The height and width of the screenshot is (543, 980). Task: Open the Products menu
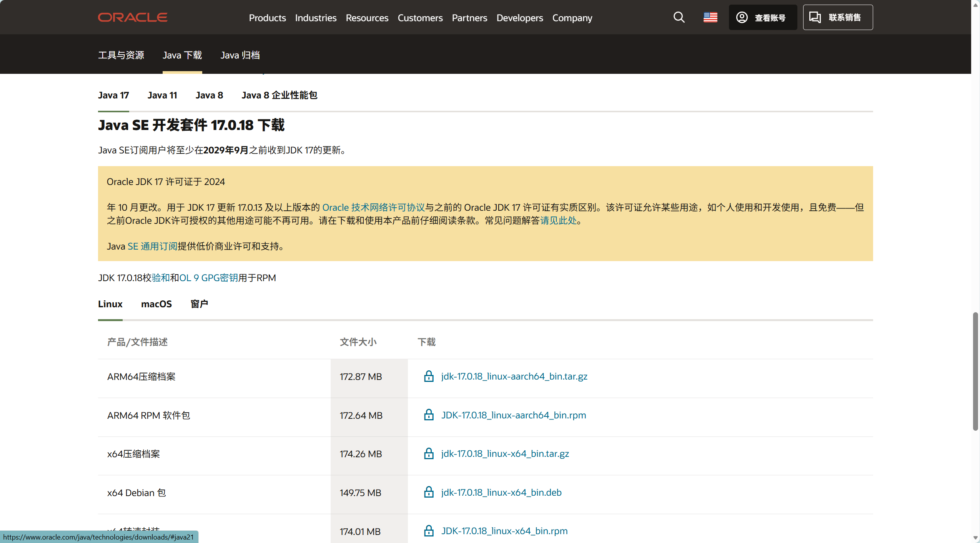pos(267,18)
